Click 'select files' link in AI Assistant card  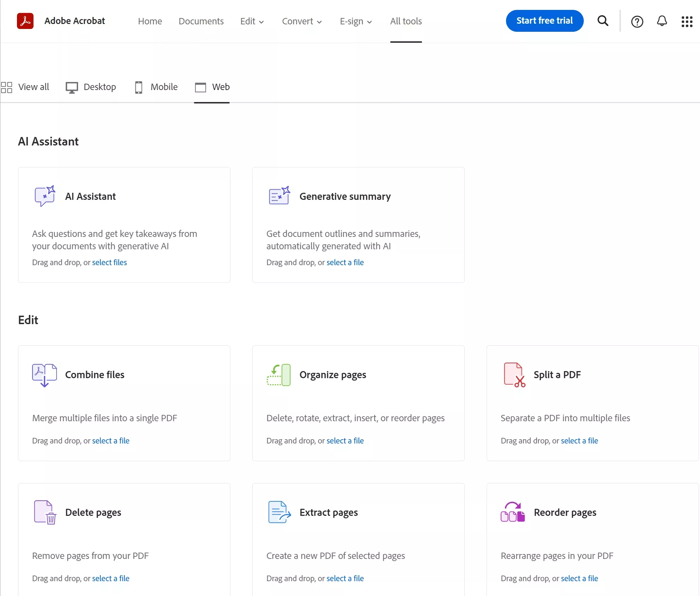click(x=109, y=262)
